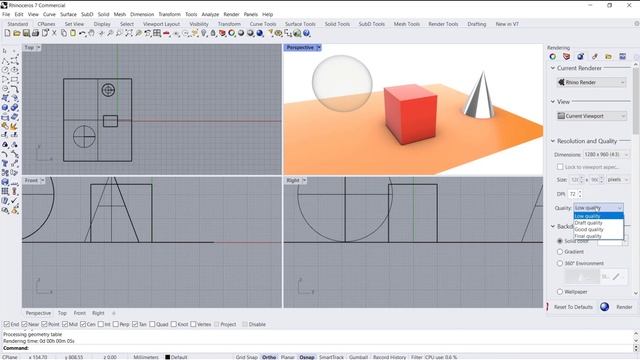Click the Zoom Extents icon

click(x=129, y=33)
